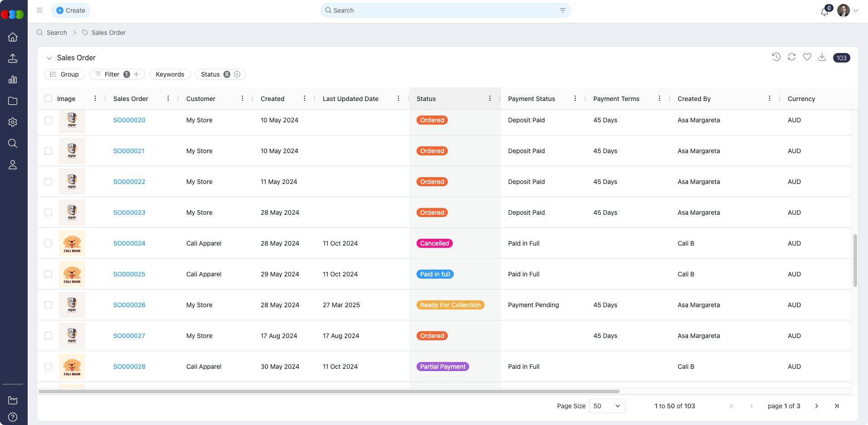This screenshot has width=868, height=425.
Task: Open the notifications bell
Action: (x=824, y=11)
